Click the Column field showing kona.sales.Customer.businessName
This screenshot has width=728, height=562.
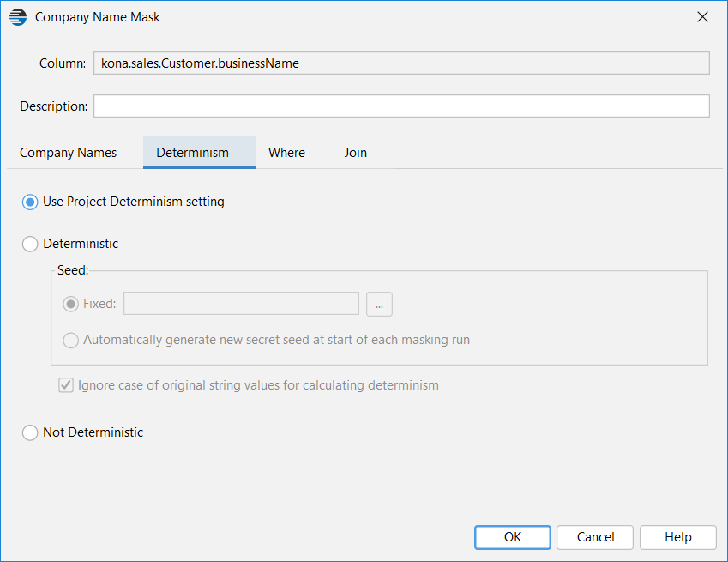[401, 63]
